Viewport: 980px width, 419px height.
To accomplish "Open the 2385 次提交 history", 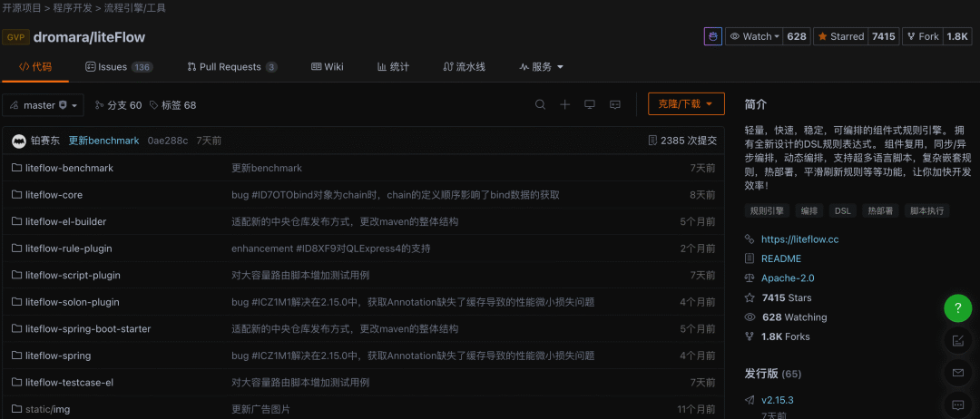I will (x=682, y=141).
